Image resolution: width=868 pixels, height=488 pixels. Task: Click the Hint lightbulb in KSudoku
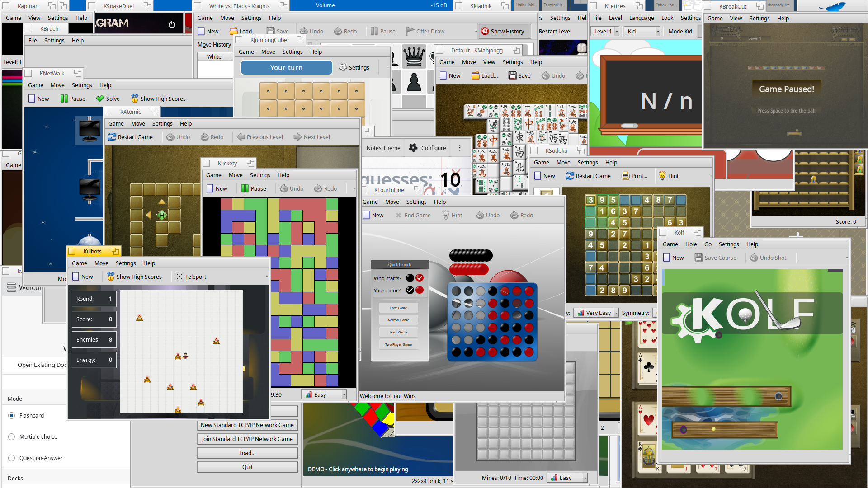click(662, 176)
